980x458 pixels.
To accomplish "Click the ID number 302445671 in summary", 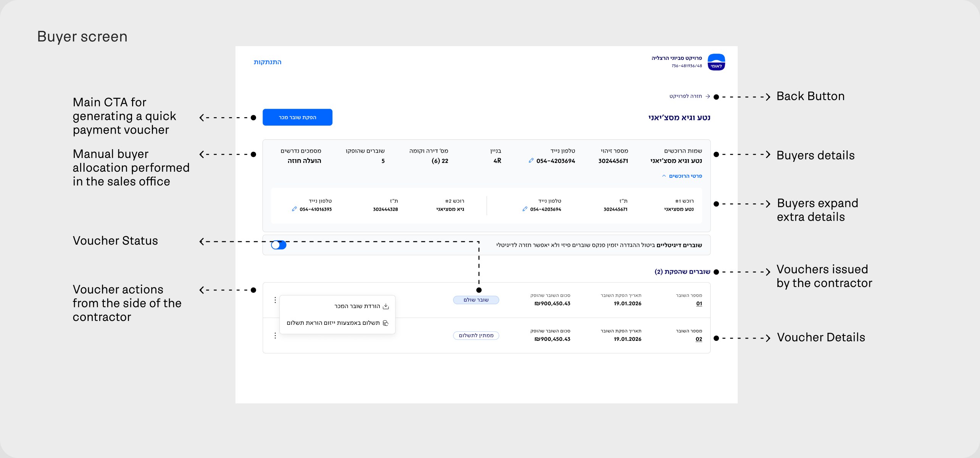I will [x=613, y=161].
